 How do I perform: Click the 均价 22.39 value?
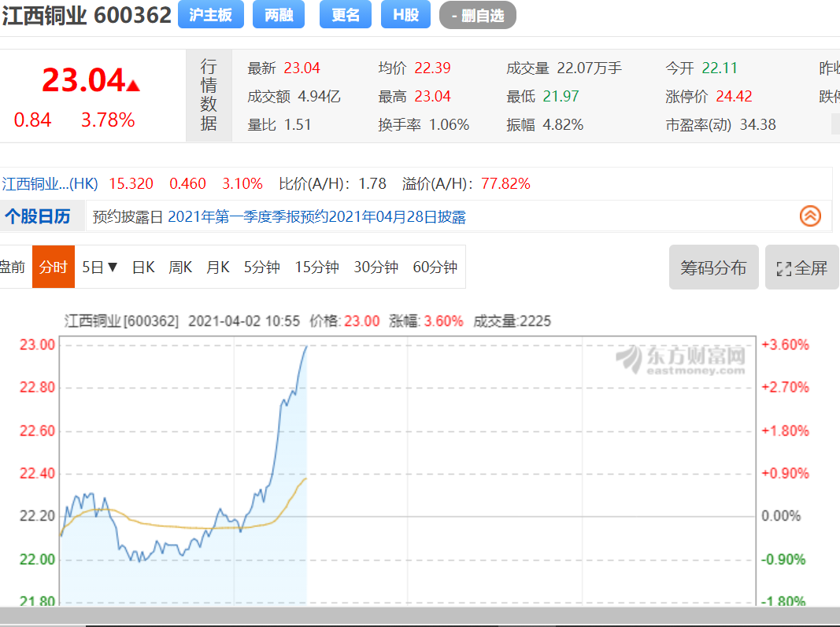coord(432,68)
